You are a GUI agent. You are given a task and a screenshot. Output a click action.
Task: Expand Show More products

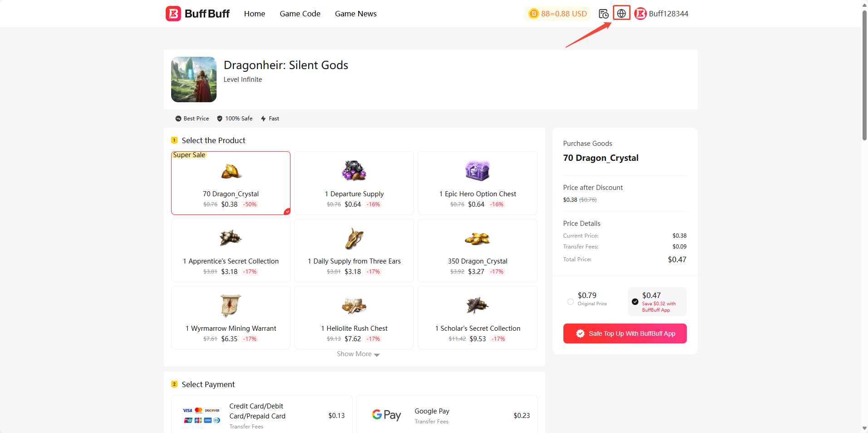pos(358,354)
